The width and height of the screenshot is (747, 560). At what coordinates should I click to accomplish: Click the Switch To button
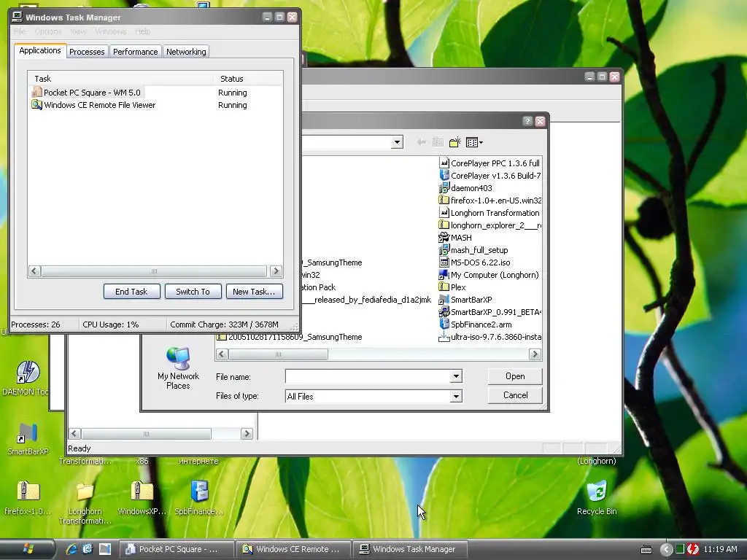click(193, 292)
